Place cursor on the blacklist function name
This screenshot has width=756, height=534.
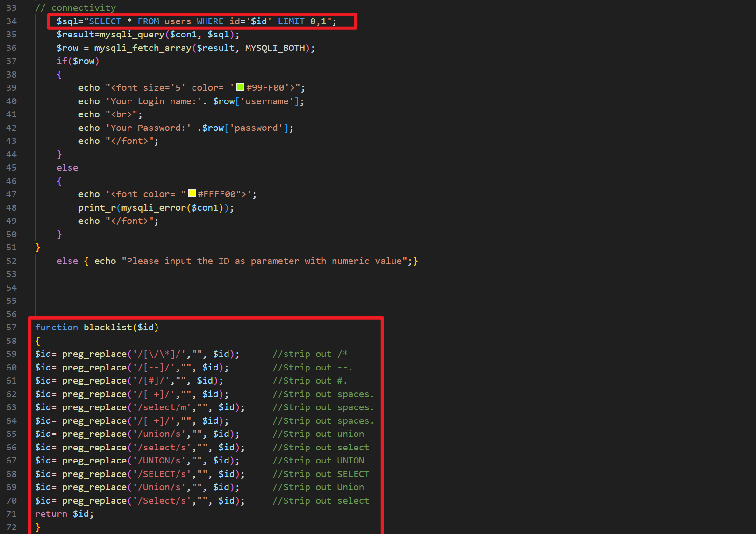(107, 328)
